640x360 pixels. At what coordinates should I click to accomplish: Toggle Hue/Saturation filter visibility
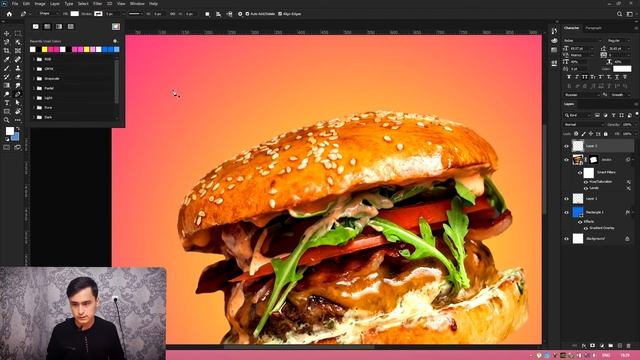tap(586, 182)
